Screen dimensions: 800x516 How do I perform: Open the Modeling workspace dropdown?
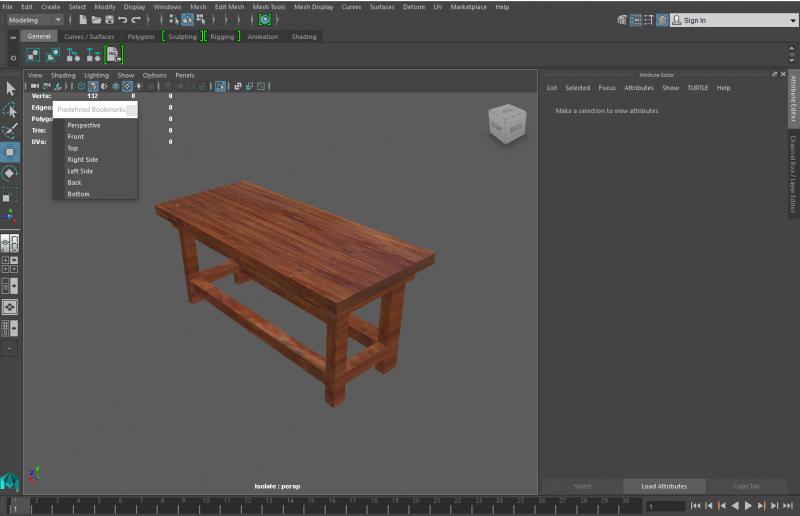tap(35, 20)
